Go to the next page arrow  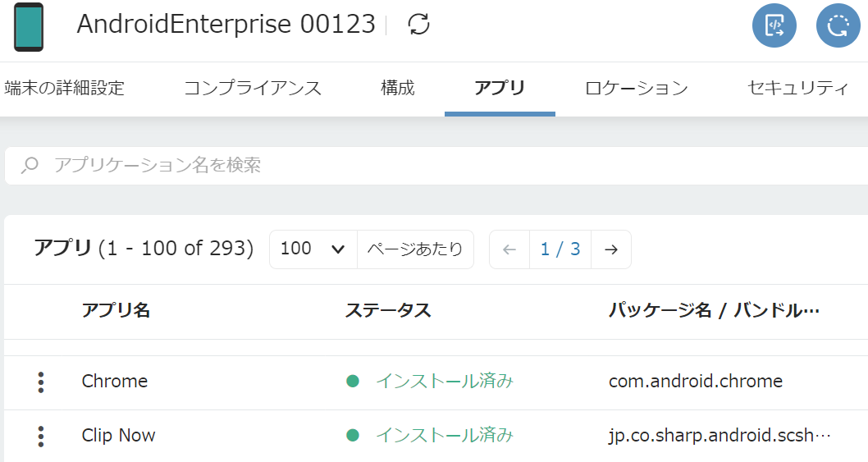point(610,249)
